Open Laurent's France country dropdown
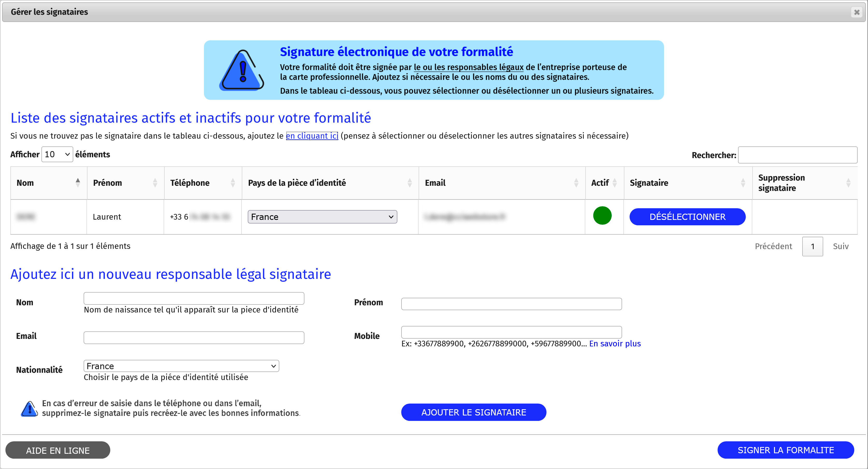Image resolution: width=868 pixels, height=469 pixels. point(322,217)
